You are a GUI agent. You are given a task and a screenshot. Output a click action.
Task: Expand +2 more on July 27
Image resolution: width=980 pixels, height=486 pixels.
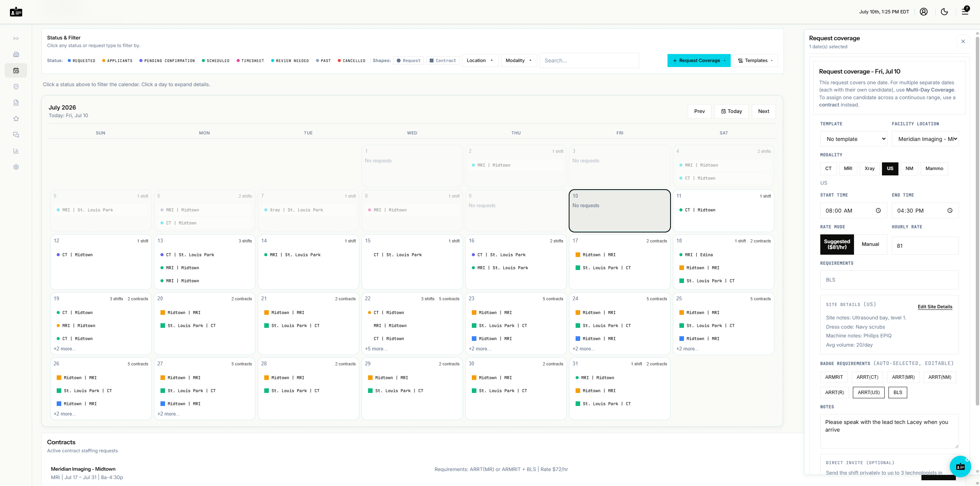click(x=169, y=414)
